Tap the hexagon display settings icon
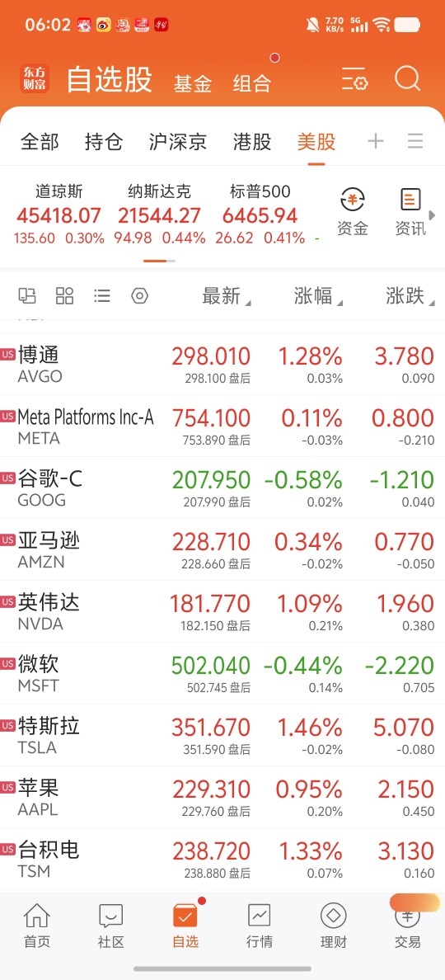The width and height of the screenshot is (445, 980). 139,295
